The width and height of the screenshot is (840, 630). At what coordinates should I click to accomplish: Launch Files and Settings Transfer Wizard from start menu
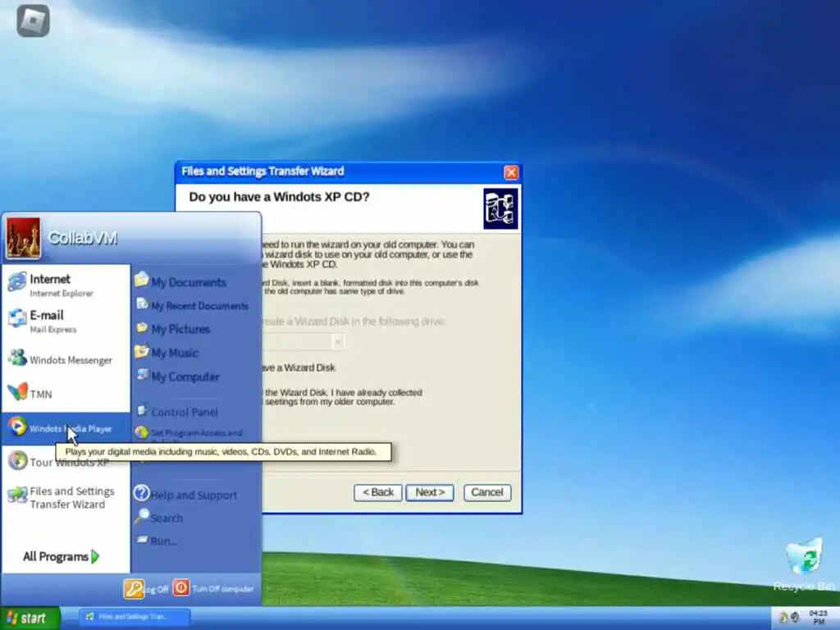66,497
